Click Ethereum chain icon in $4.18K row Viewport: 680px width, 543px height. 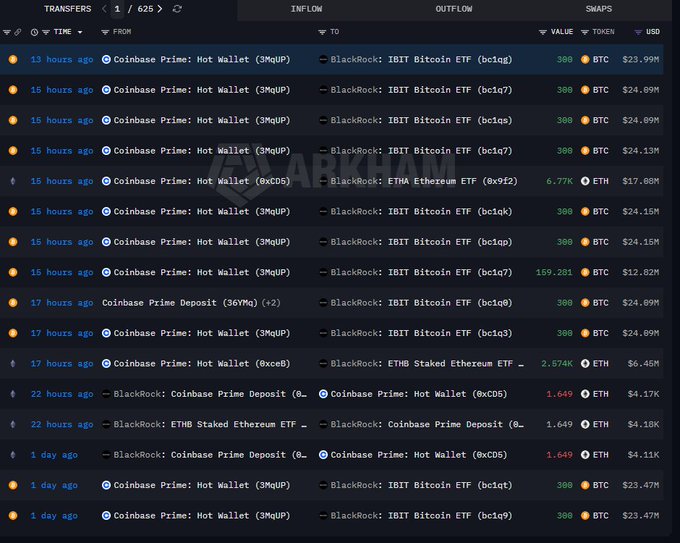(13, 424)
